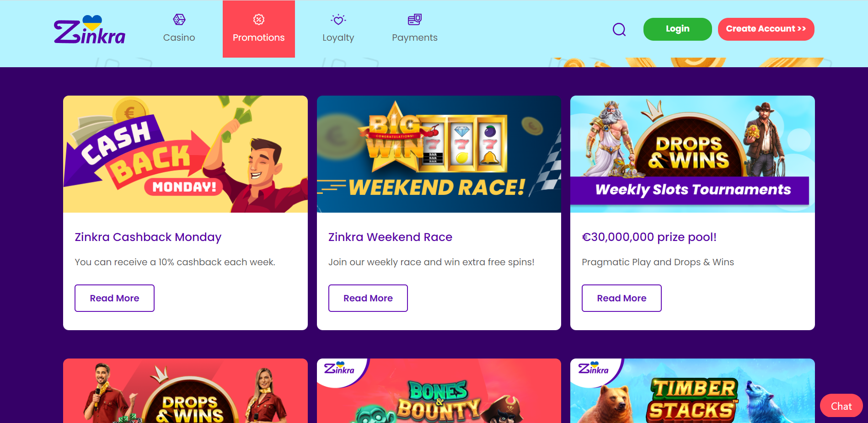Click the Create Account button
Screen dimensions: 868x423
coord(766,29)
